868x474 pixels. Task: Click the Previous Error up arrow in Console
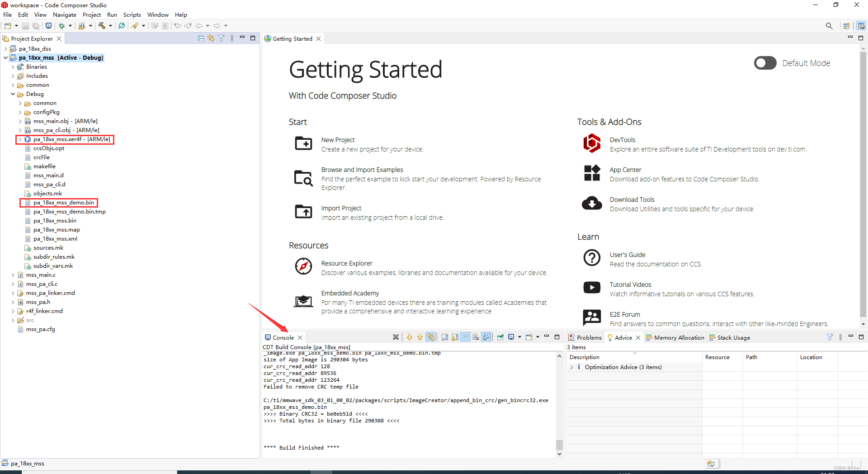(x=420, y=337)
